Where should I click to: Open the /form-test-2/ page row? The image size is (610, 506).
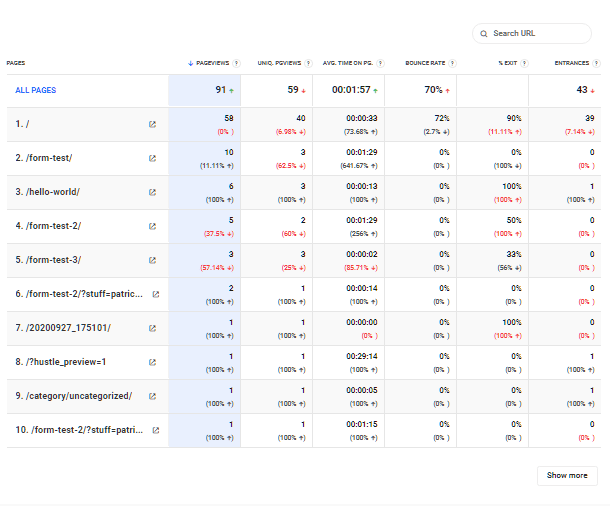[x=50, y=226]
